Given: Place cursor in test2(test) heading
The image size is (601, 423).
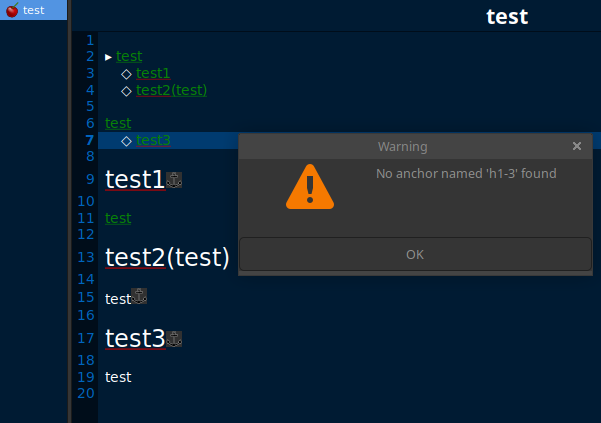Looking at the screenshot, I should pos(167,257).
